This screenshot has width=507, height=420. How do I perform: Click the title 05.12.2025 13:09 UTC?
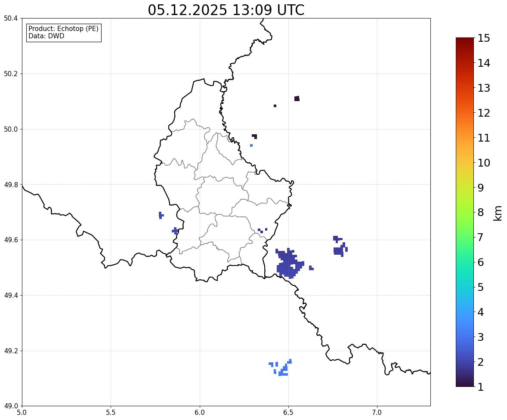226,10
